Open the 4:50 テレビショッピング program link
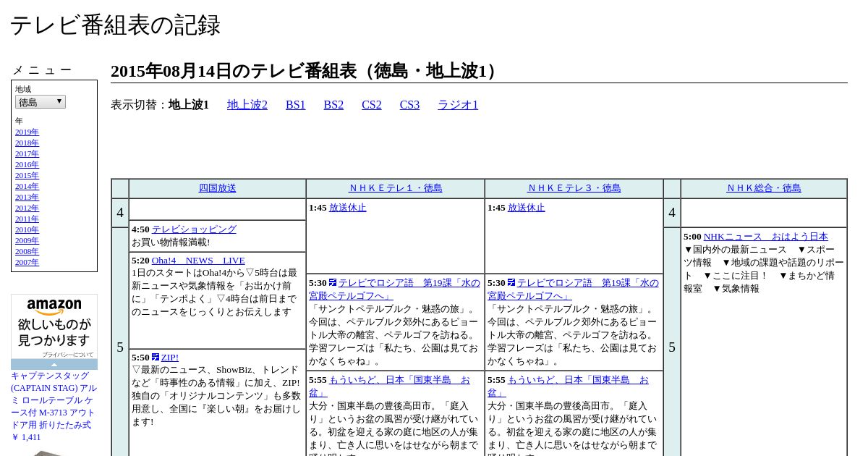 (194, 229)
